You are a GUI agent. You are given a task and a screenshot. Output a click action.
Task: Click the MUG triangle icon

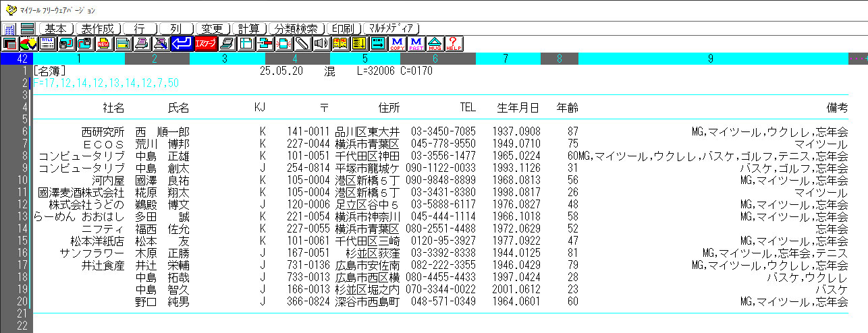435,44
